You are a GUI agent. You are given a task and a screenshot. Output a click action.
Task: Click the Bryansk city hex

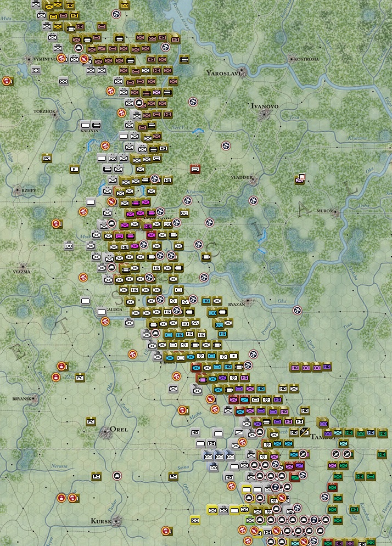click(35, 399)
